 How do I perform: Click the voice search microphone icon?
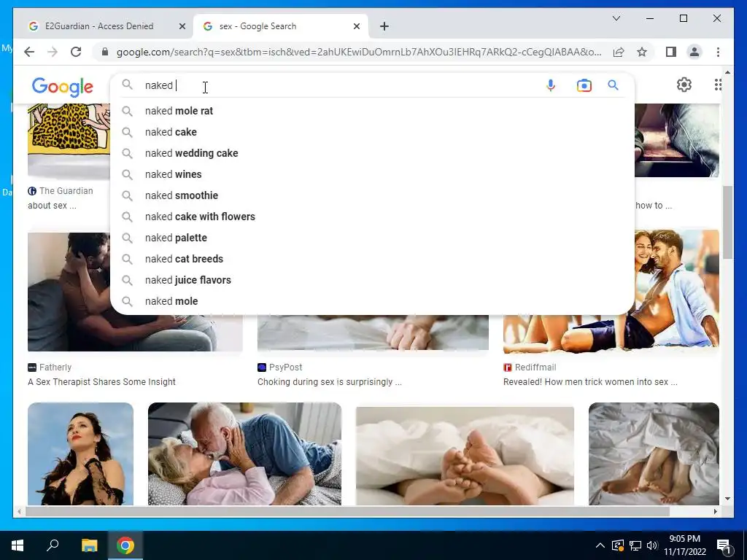point(550,85)
